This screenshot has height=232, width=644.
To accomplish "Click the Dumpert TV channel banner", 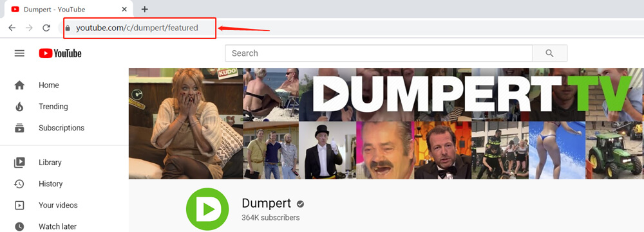I will coord(386,123).
